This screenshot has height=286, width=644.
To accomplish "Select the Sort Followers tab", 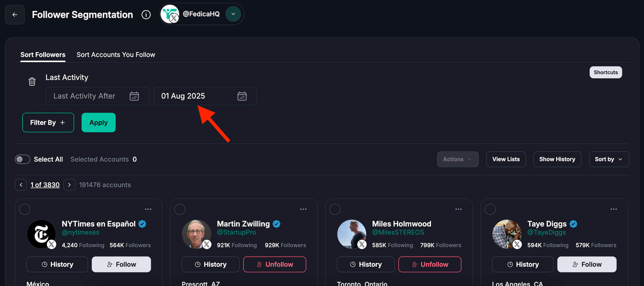I will pos(43,55).
